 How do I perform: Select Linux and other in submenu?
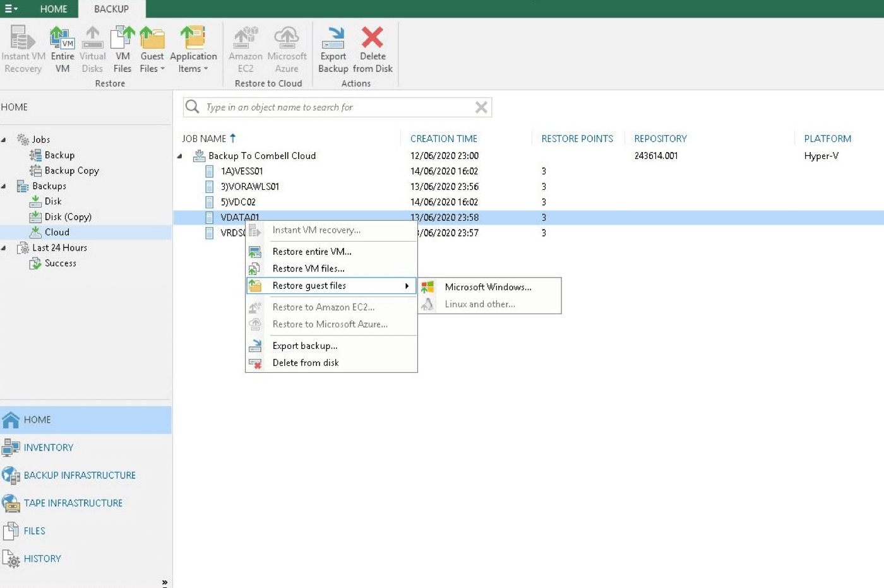(489, 304)
